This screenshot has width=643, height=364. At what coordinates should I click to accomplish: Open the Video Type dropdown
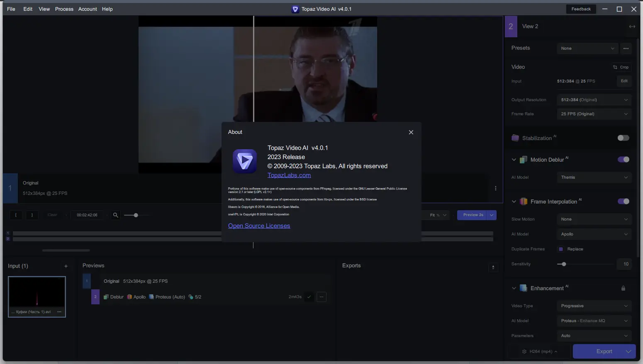pyautogui.click(x=594, y=306)
